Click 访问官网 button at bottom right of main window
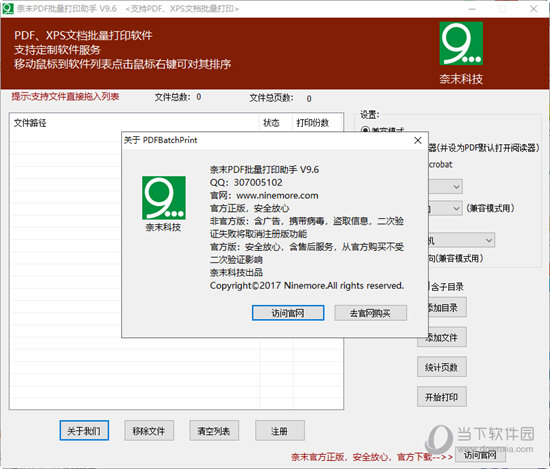 point(480,455)
